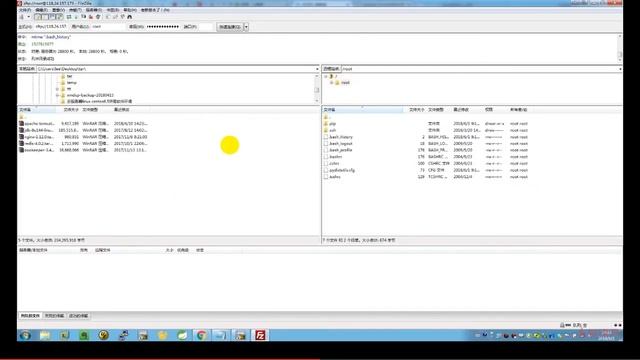Toggle remote directory tree toolbar button
The width and height of the screenshot is (640, 360).
click(x=52, y=17)
